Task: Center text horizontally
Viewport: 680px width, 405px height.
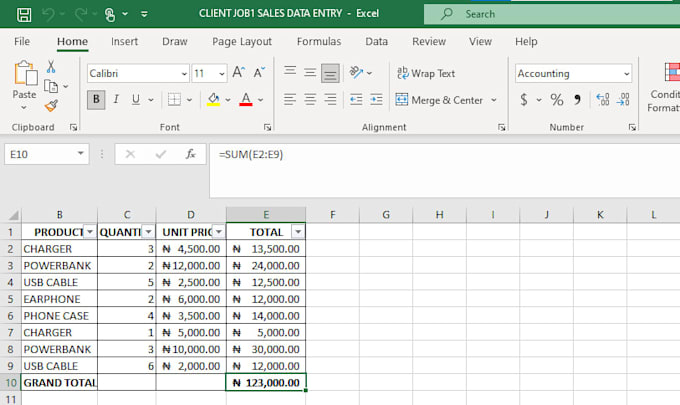Action: click(310, 100)
